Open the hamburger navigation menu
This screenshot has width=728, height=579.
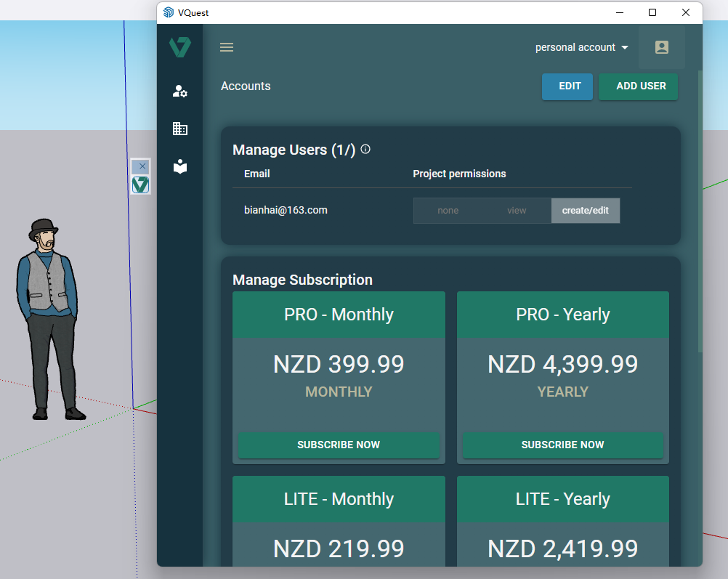point(227,47)
